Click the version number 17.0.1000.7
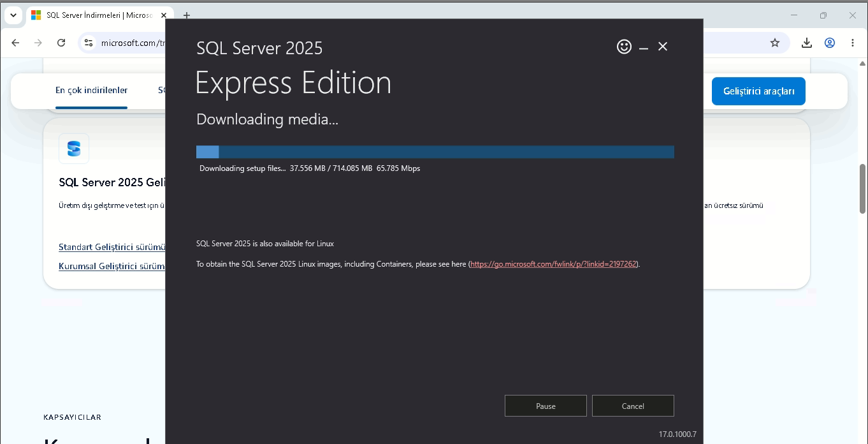The height and width of the screenshot is (444, 868). pos(677,434)
